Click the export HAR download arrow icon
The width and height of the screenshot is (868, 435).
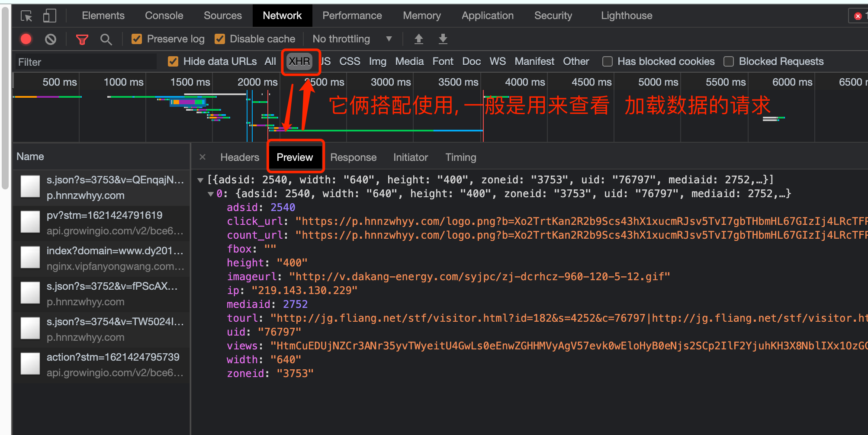443,39
